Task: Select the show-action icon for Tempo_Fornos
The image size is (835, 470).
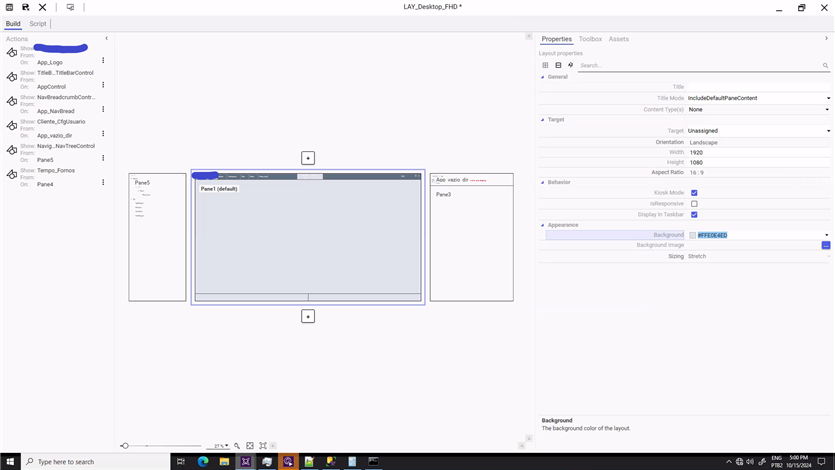Action: pyautogui.click(x=12, y=175)
